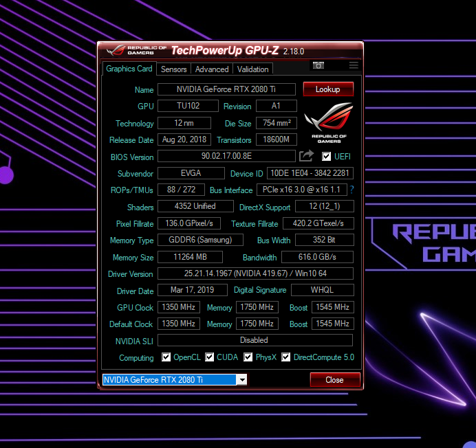Image resolution: width=476 pixels, height=448 pixels.
Task: Click the selected GPU name in bottom combo box
Action: (x=169, y=379)
